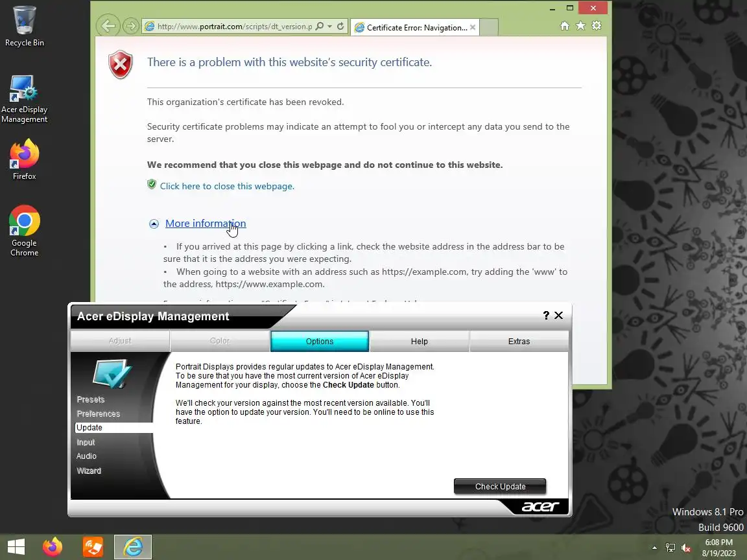Open the taskbar clock showing 6:08 PM
747x560 pixels.
[x=719, y=548]
